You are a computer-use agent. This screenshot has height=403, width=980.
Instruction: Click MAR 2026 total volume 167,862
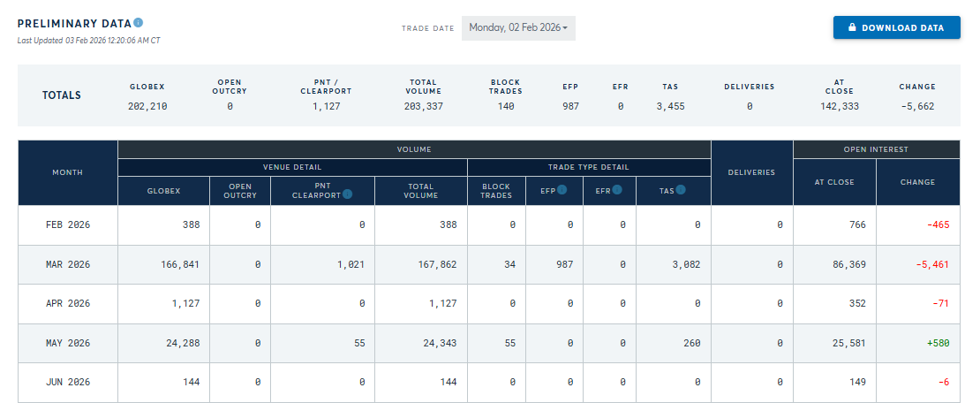[x=437, y=265]
